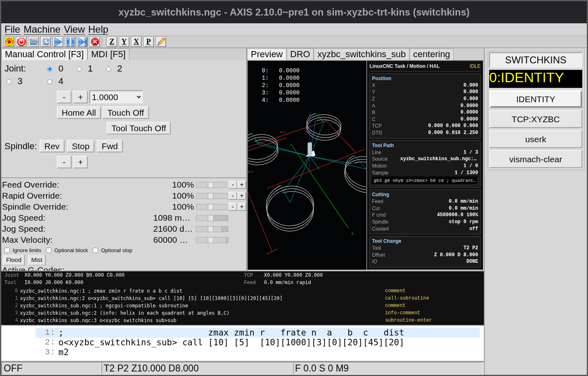588x376 pixels.
Task: Open the Help menu
Action: (x=98, y=29)
